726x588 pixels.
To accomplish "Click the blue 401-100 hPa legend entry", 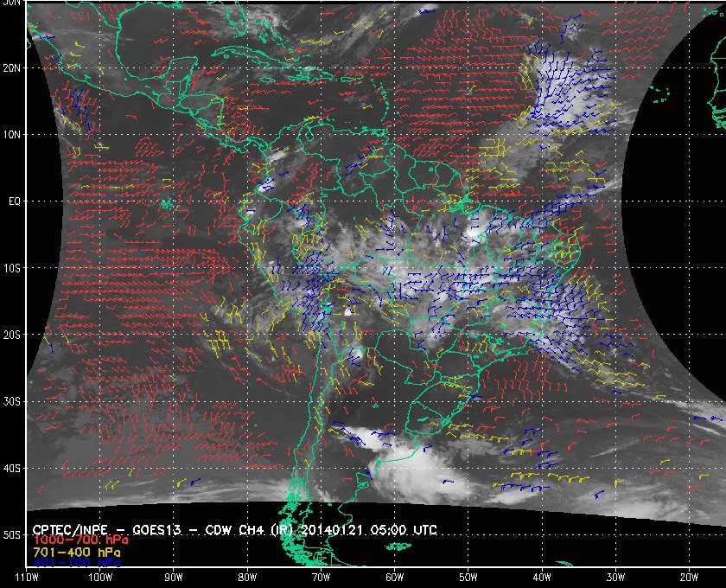I will coord(77,563).
